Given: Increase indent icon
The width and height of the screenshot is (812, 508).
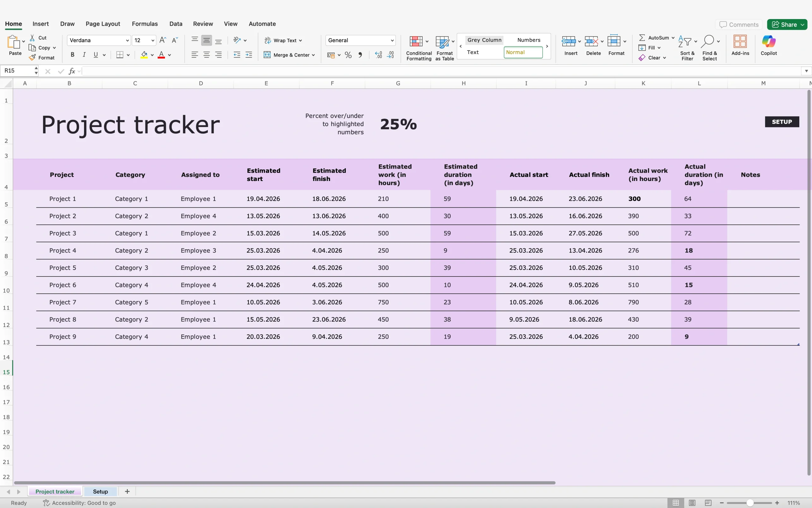Looking at the screenshot, I should [x=249, y=55].
